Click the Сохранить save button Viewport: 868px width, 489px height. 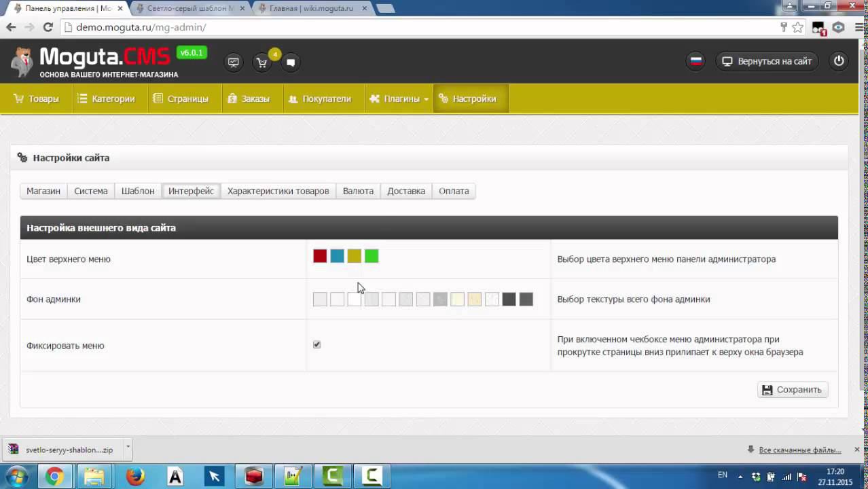[793, 390]
